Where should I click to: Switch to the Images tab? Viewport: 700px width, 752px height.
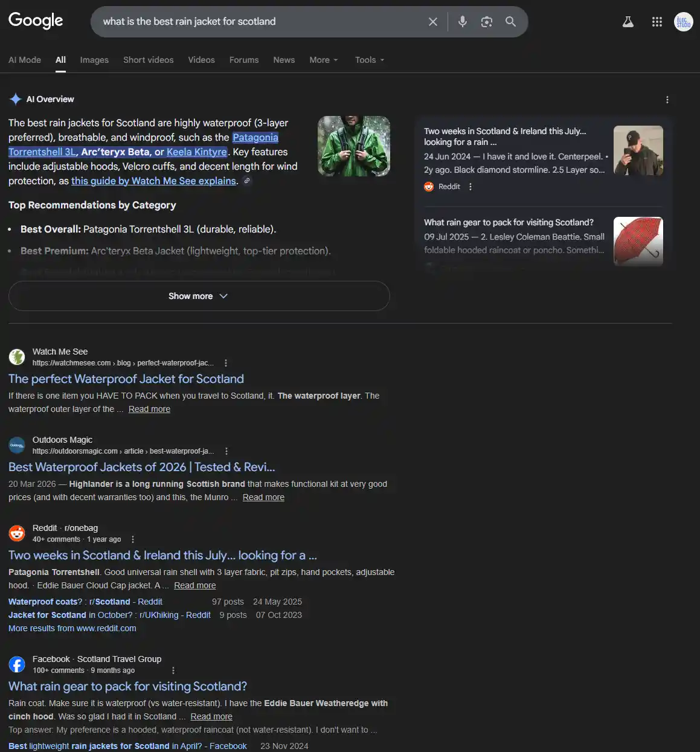click(x=94, y=60)
